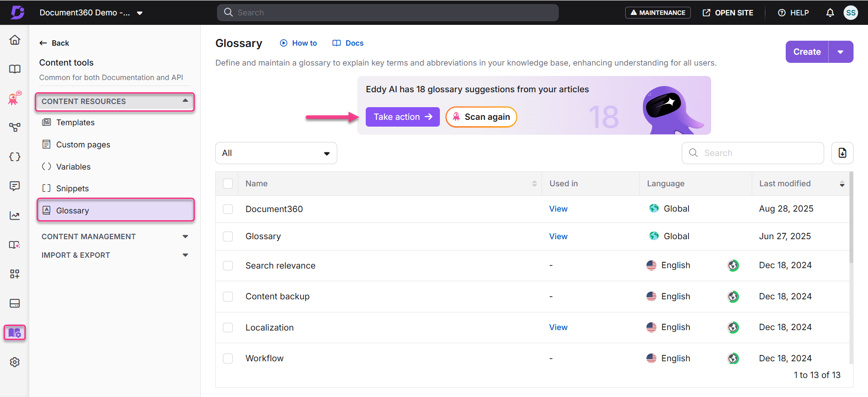The height and width of the screenshot is (397, 868).
Task: Click the export glossary file icon
Action: tap(842, 153)
